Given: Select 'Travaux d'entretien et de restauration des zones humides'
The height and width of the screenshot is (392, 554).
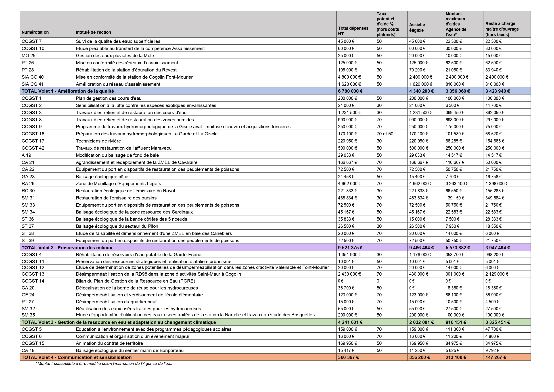Looking at the screenshot, I should (x=135, y=119).
